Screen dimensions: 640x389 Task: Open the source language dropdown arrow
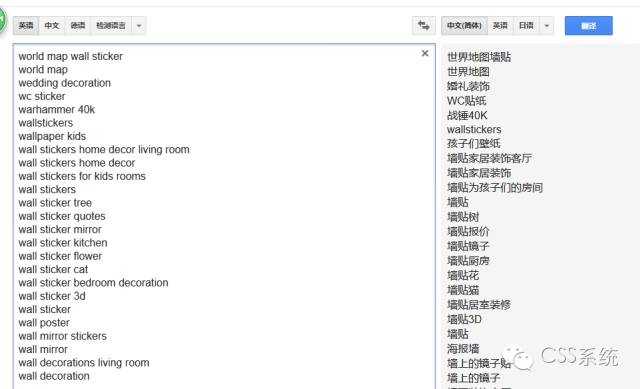139,26
